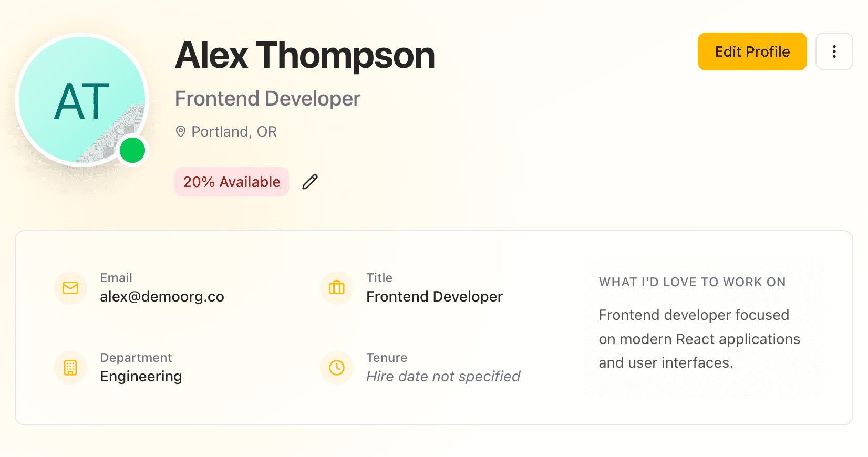Click the briefcase Title icon
Screen dimensions: 868x457
pos(337,288)
